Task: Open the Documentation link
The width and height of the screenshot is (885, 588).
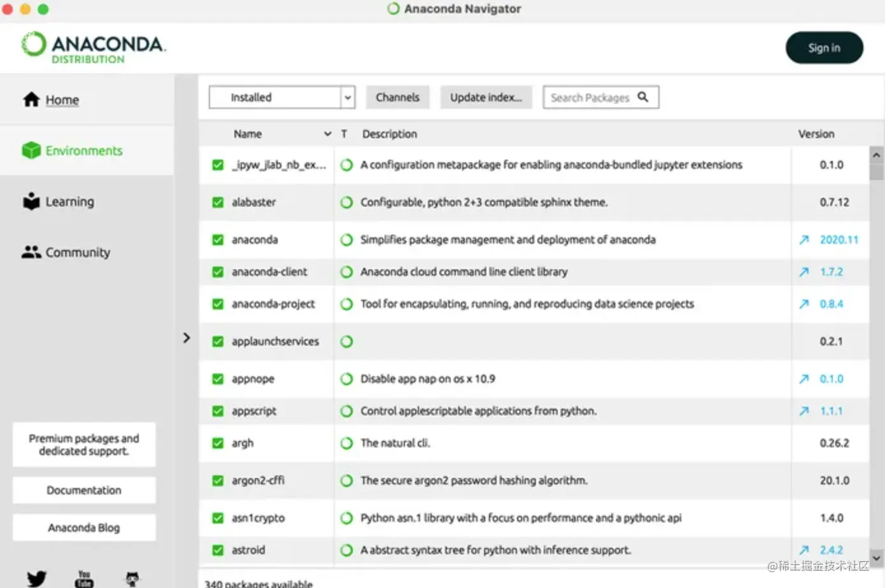Action: click(x=84, y=491)
